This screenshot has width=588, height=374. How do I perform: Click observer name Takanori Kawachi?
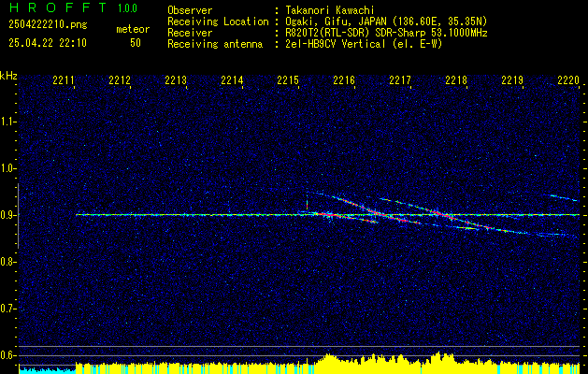coord(329,10)
